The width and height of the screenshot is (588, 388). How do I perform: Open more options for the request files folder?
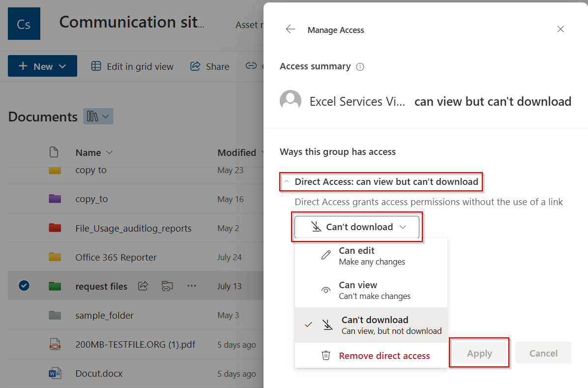click(191, 286)
